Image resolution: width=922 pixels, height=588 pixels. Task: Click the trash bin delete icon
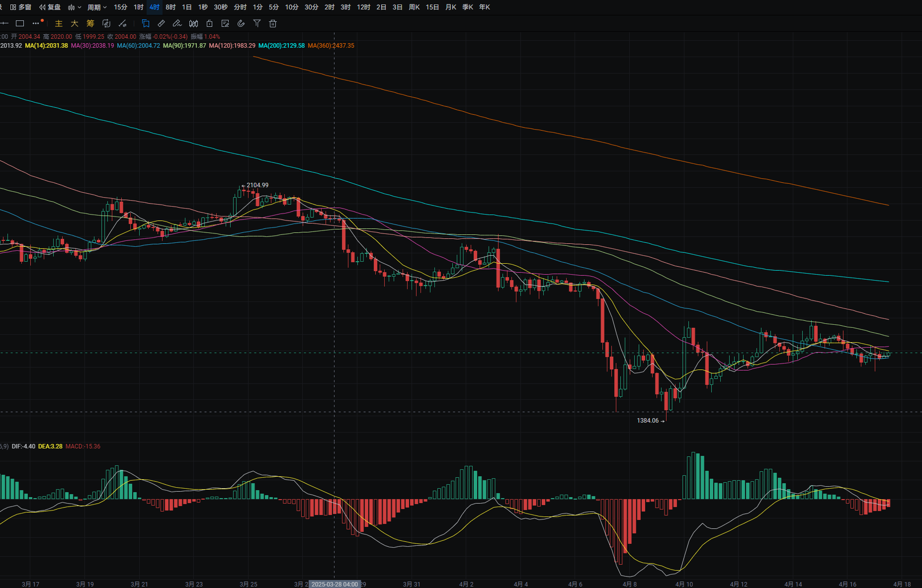[273, 23]
